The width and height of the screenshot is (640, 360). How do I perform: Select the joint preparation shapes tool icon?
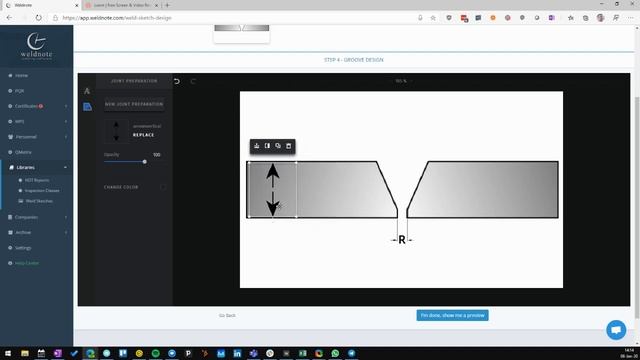point(87,107)
